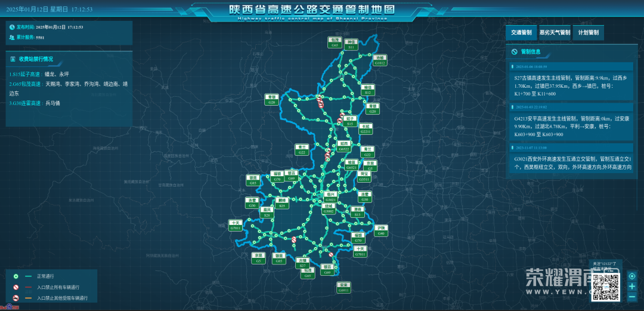
Task: Open the G6911 安来 highway marker
Action: click(343, 288)
